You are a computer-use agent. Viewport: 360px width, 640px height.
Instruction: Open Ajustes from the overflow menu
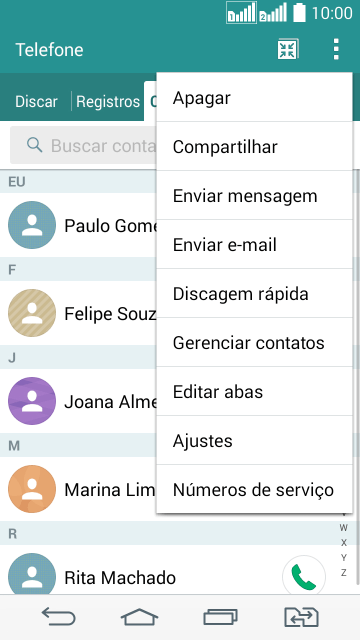(x=254, y=440)
